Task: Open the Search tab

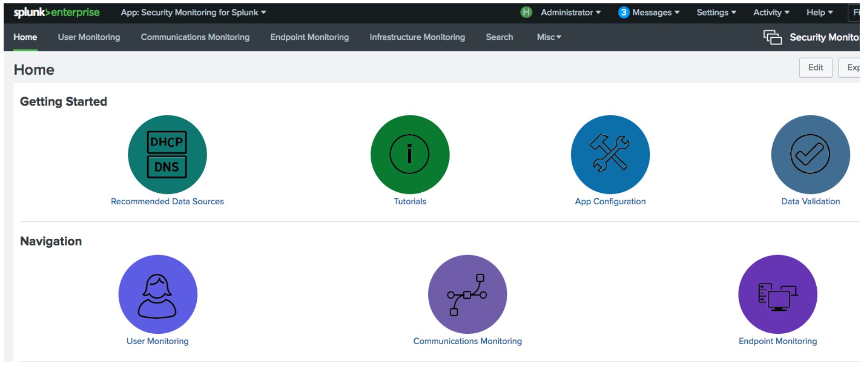Action: tap(499, 37)
